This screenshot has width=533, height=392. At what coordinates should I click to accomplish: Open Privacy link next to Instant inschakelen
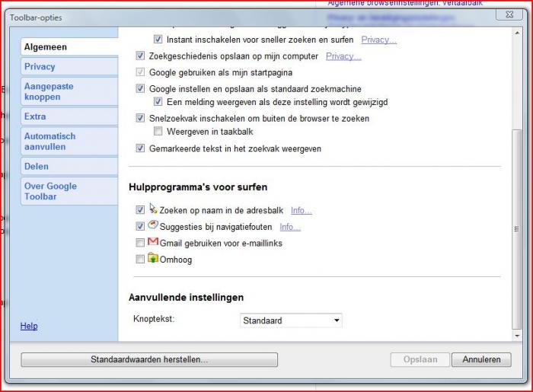(x=378, y=40)
